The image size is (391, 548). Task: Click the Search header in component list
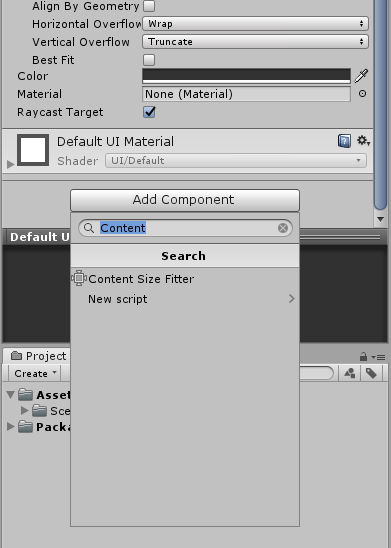185,256
